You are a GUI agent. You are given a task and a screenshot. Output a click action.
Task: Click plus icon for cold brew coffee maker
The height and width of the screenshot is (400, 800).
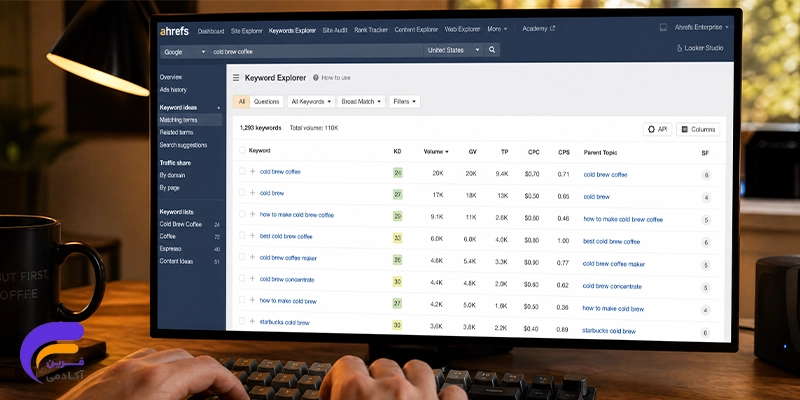(x=253, y=257)
